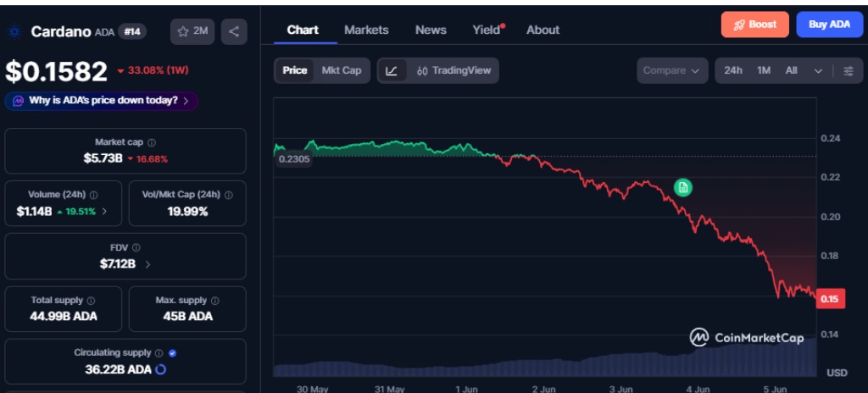Click the 0.24 price axis label
Screen dimensions: 868x393
coord(831,138)
